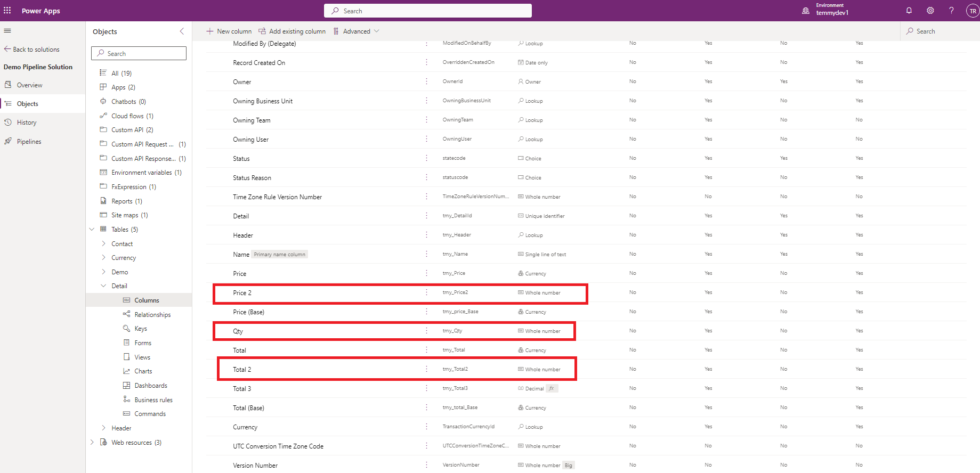Collapse the Tables (5) tree node

point(92,229)
